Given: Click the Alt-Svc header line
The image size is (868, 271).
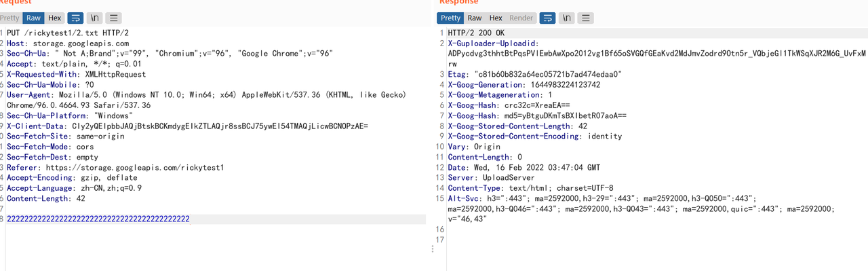Looking at the screenshot, I should pyautogui.click(x=602, y=198).
